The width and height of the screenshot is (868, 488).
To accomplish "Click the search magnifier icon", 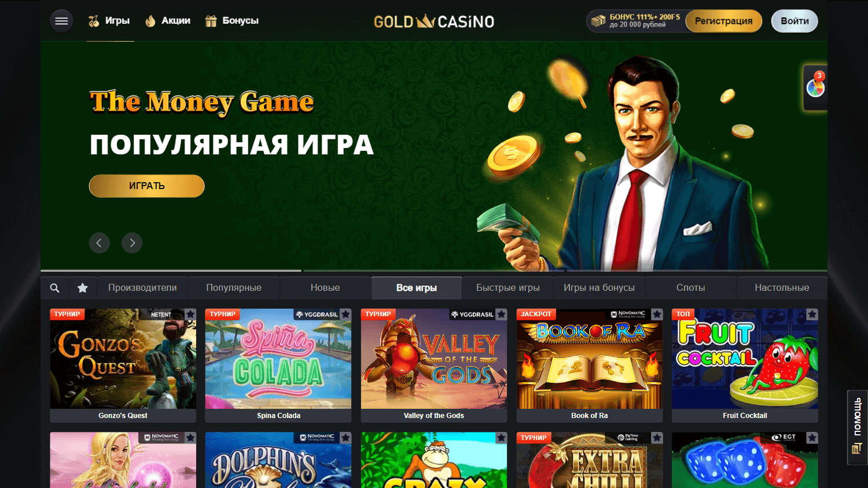I will (54, 288).
